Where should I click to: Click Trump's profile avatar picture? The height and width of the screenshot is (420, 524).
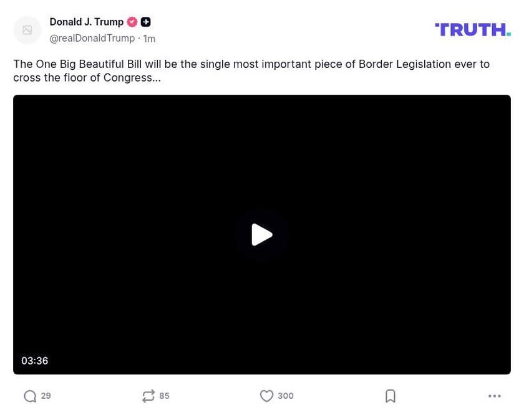pyautogui.click(x=27, y=29)
